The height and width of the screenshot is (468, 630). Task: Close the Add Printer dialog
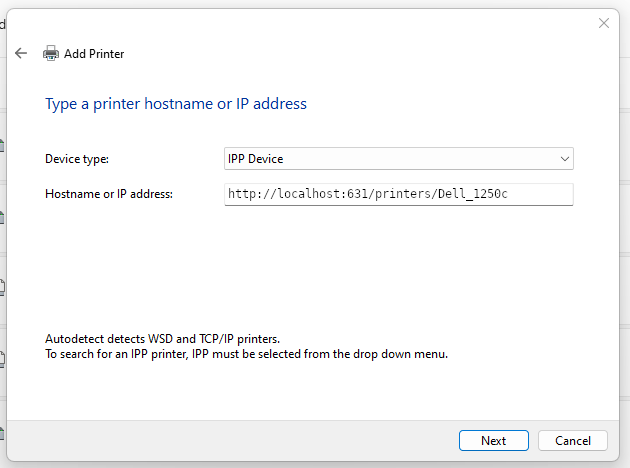point(604,23)
